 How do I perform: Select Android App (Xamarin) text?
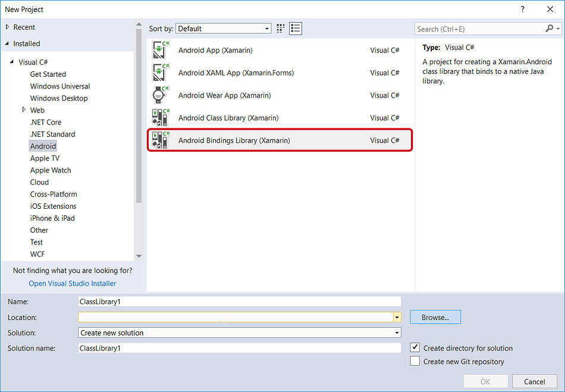pos(215,50)
